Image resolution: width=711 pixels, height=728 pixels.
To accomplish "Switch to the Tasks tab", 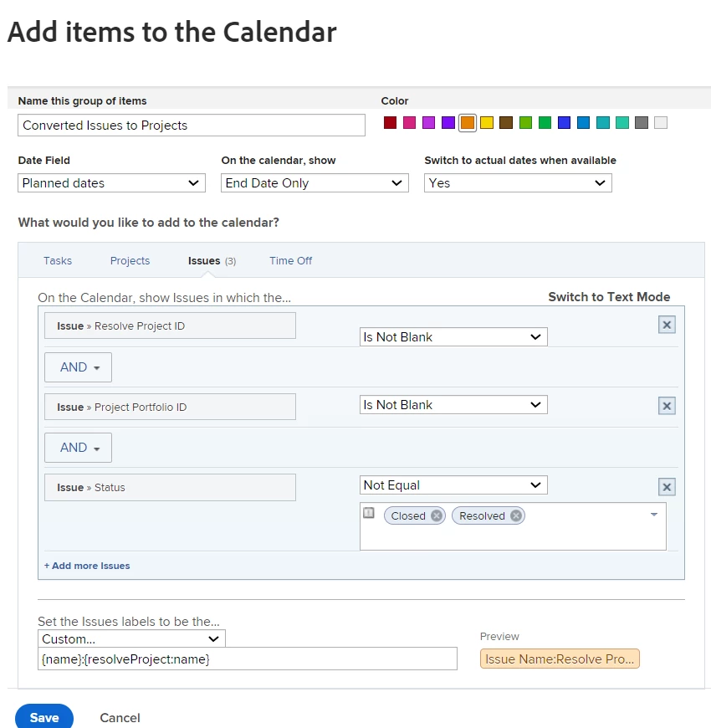I will (x=58, y=261).
